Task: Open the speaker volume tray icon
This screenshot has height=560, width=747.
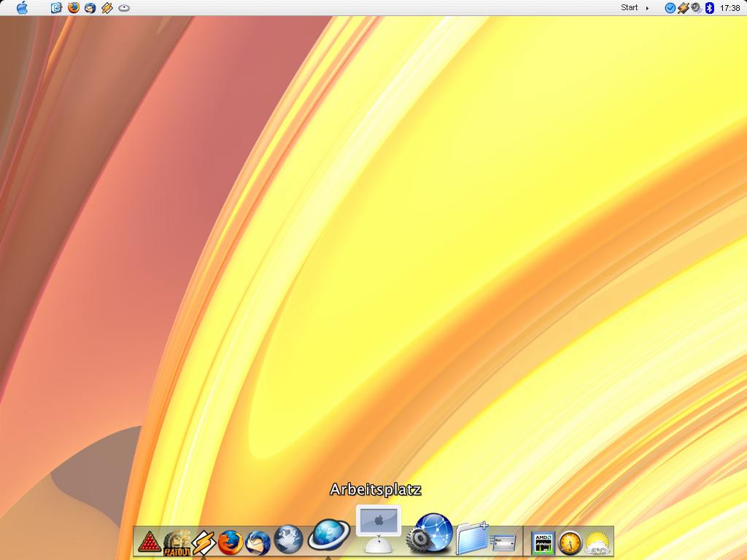Action: (696, 8)
